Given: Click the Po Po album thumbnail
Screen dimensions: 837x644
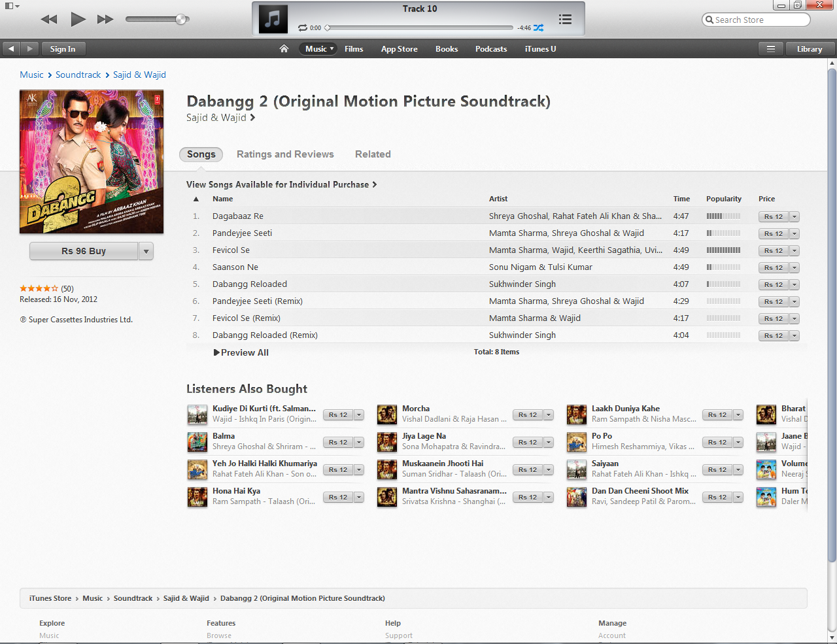Looking at the screenshot, I should point(577,442).
